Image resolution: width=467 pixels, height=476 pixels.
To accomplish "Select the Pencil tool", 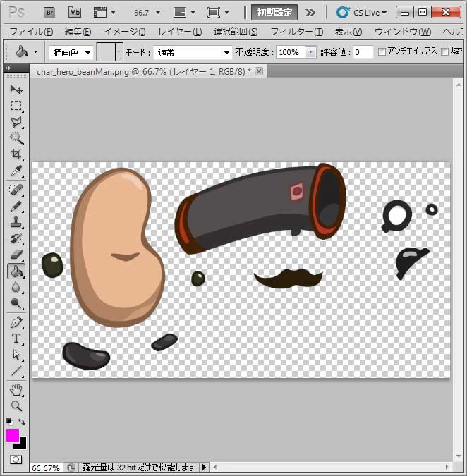I will point(16,207).
